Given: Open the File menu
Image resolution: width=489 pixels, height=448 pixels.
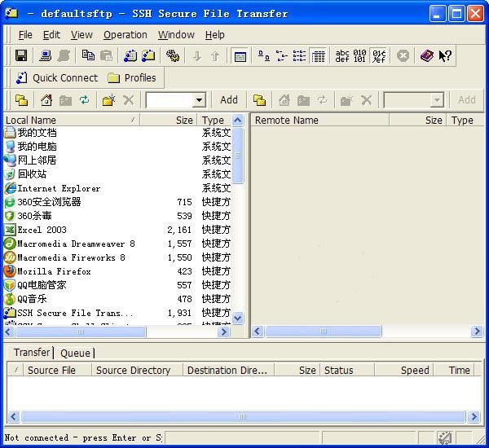Looking at the screenshot, I should [x=25, y=34].
